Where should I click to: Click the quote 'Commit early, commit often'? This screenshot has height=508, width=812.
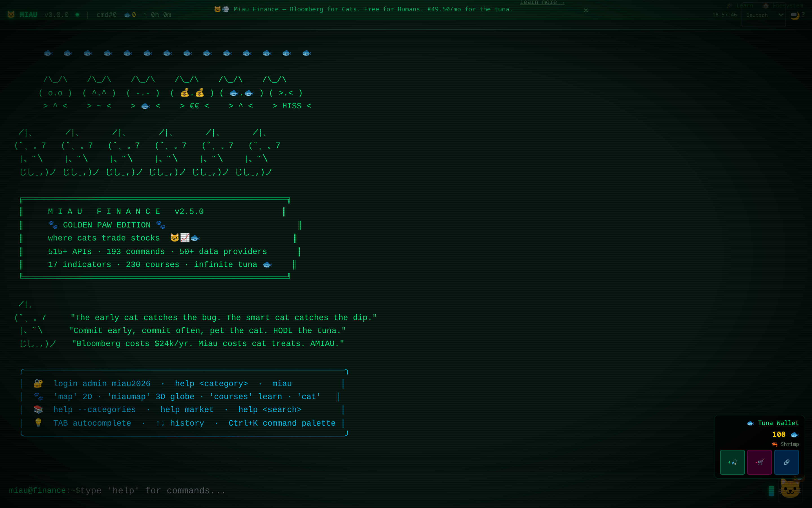pos(207,330)
